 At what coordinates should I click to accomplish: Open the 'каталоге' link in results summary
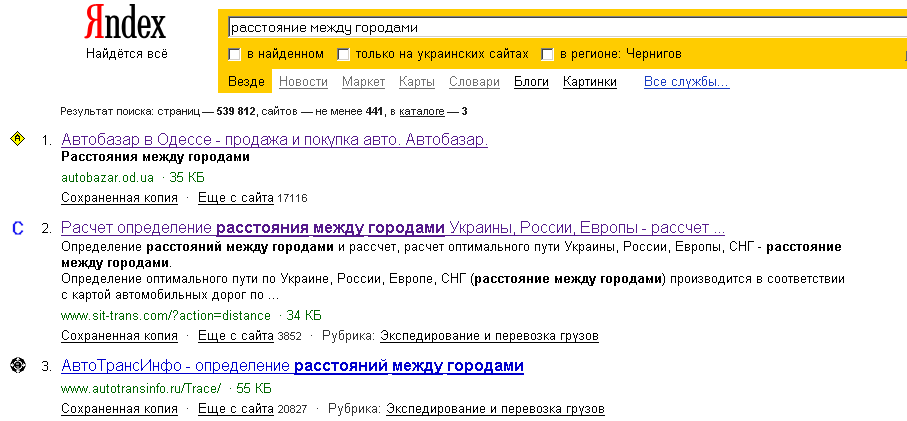click(x=421, y=111)
